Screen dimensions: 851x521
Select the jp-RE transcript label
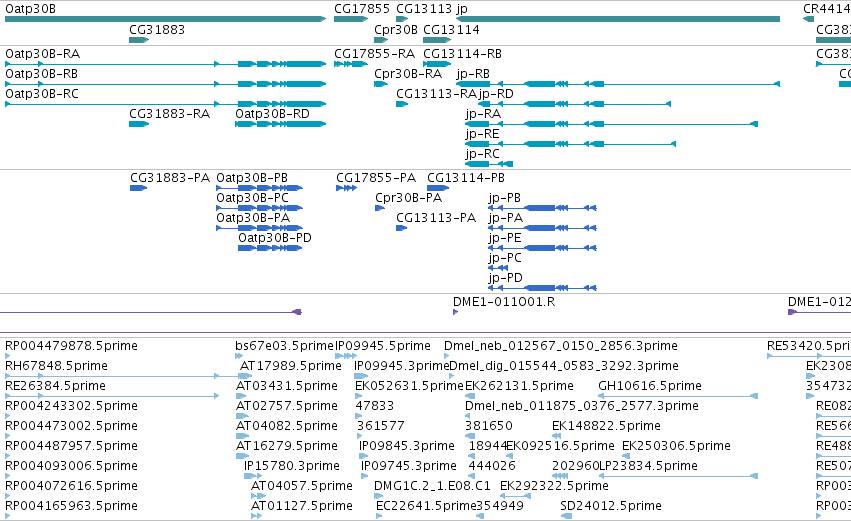482,134
